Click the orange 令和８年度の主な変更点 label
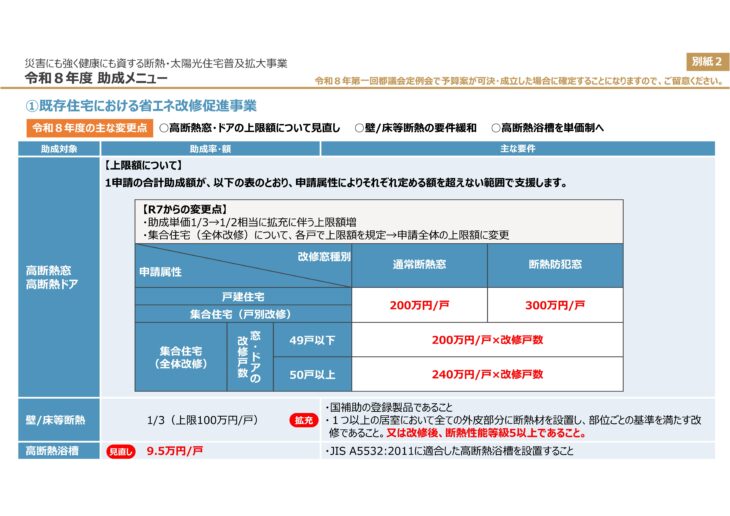The height and width of the screenshot is (516, 730). 90,128
